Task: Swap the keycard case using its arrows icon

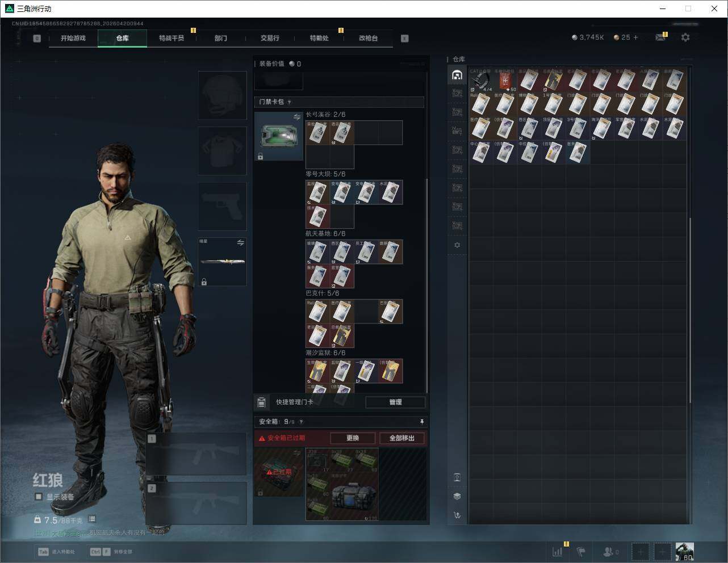Action: 297,117
